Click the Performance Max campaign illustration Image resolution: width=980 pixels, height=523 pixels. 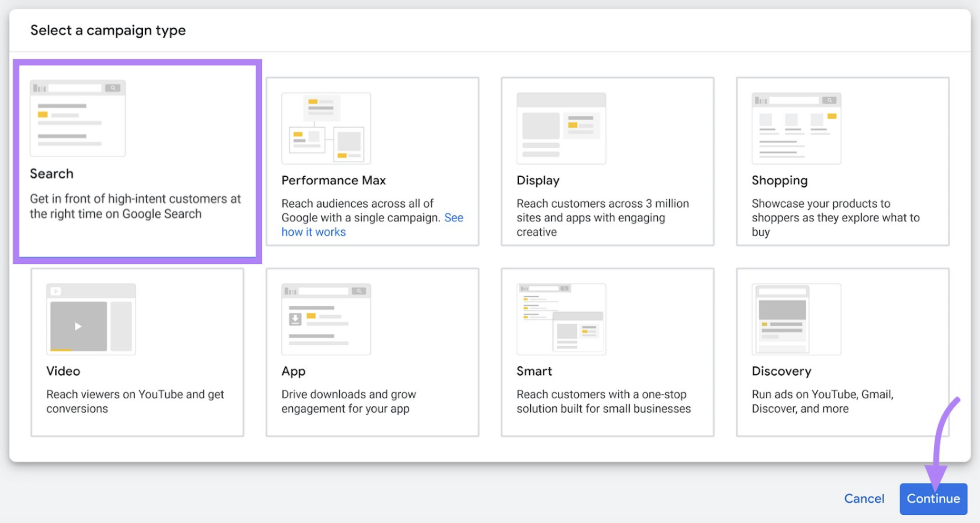(326, 129)
